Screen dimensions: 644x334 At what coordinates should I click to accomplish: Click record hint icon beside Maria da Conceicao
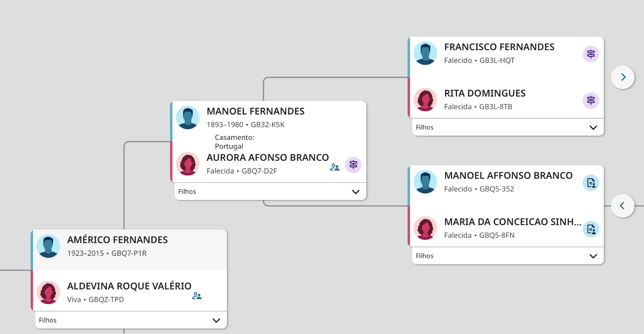click(x=591, y=229)
